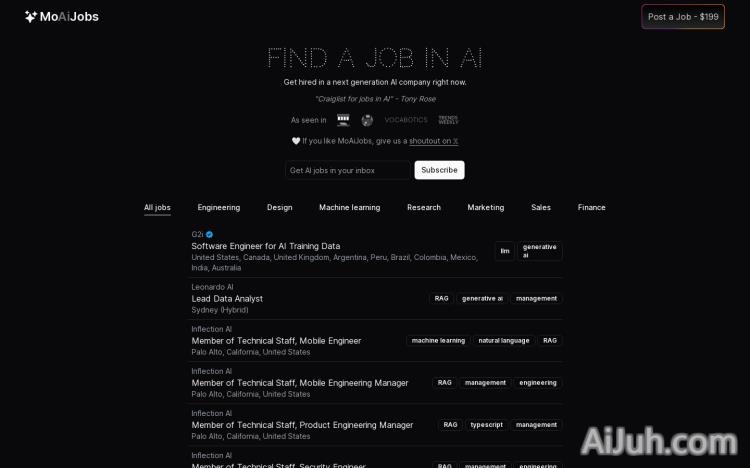Open the Software Engineer for AI Training Data job
The image size is (750, 468).
(266, 246)
